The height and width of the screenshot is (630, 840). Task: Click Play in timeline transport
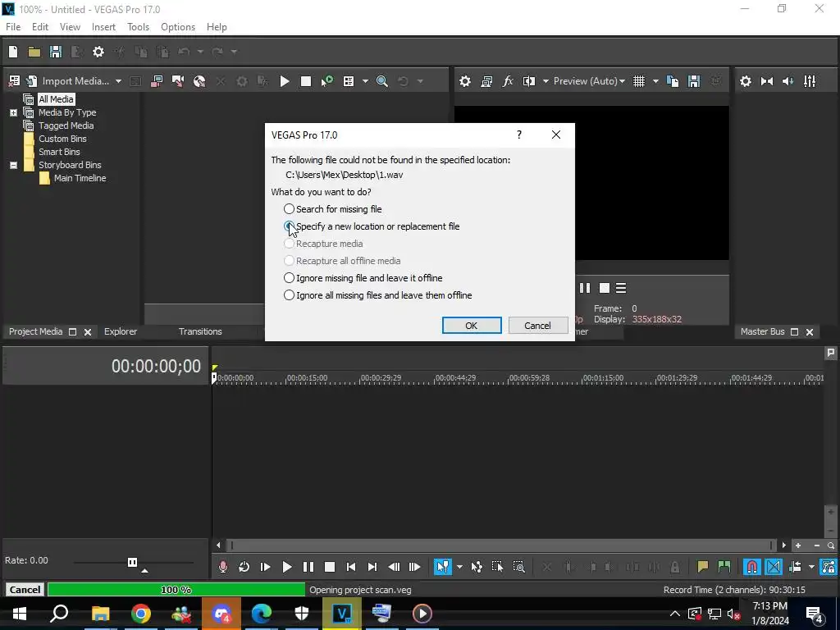click(286, 567)
